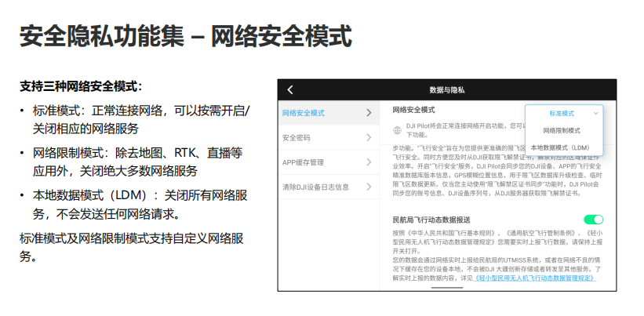
Task: Toggle the 民航局飞行动态数据报送 switch
Action: (x=594, y=220)
